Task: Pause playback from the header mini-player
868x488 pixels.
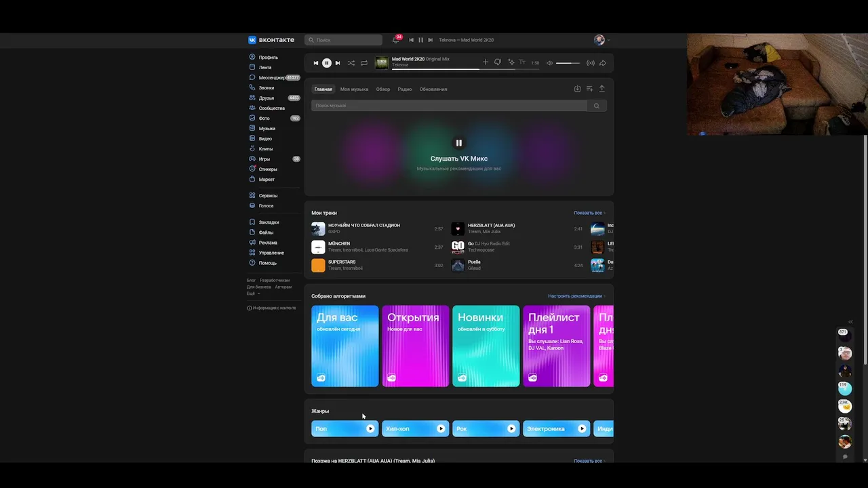Action: point(420,40)
